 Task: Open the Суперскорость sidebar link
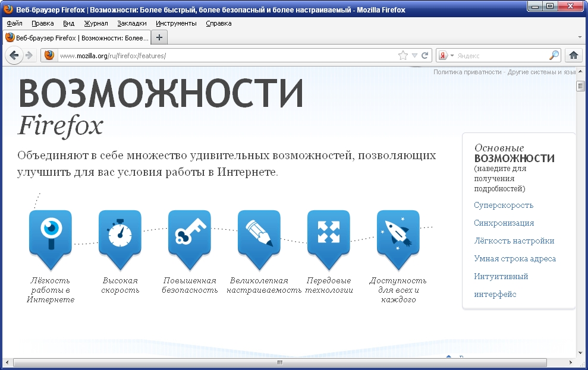503,205
